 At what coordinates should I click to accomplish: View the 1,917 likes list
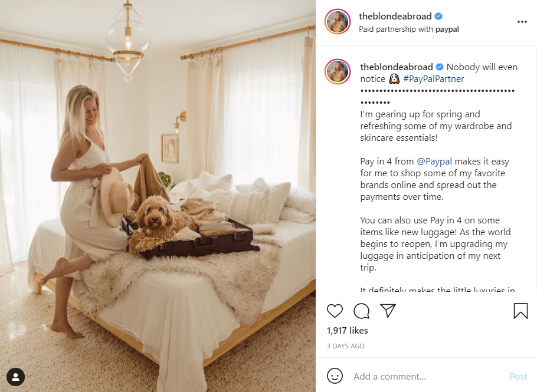347,331
